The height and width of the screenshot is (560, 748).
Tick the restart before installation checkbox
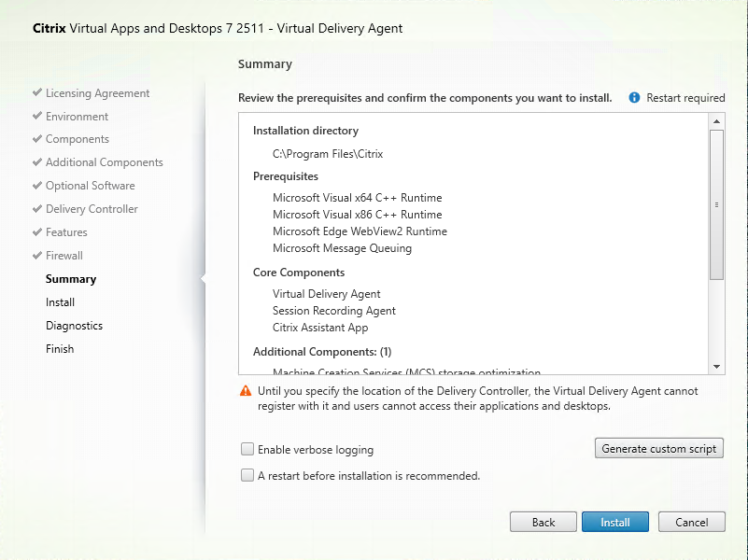(247, 476)
